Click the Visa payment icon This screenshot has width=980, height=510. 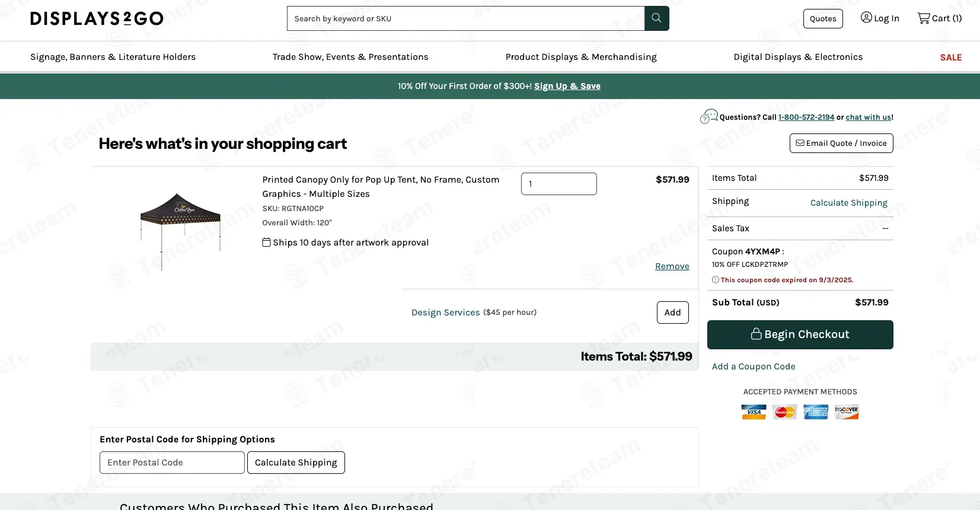[x=754, y=412]
